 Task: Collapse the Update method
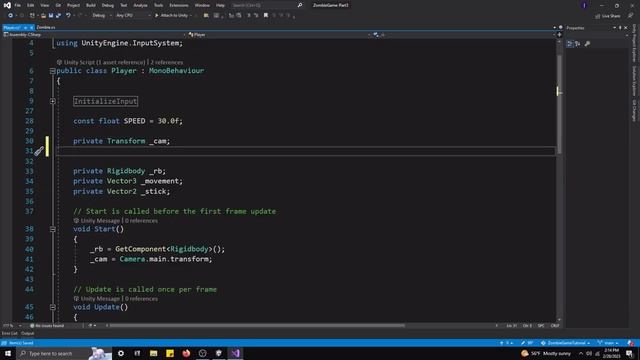(53, 307)
